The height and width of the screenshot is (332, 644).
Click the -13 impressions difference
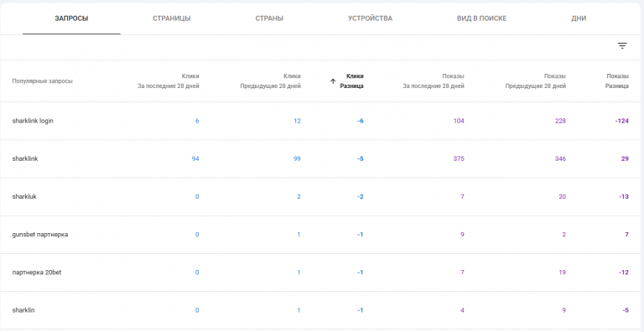pos(624,196)
